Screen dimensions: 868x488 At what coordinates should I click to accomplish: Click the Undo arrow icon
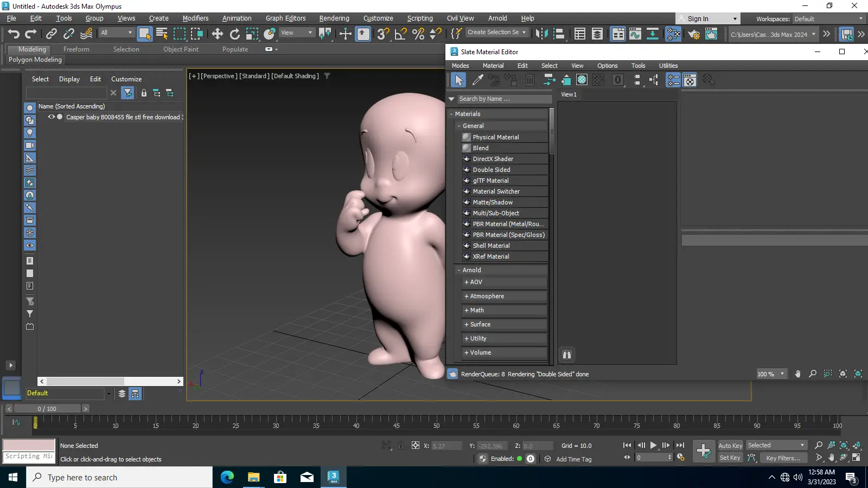pyautogui.click(x=14, y=34)
